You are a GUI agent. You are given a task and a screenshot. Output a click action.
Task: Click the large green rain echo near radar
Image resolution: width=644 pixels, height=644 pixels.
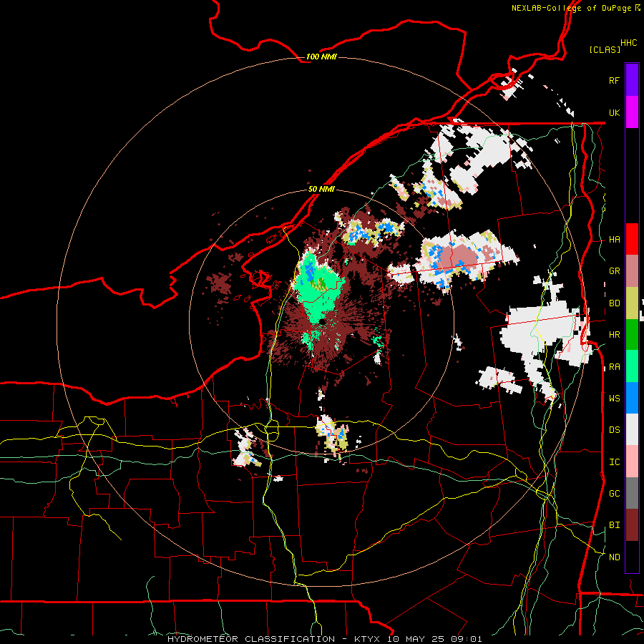(x=318, y=288)
